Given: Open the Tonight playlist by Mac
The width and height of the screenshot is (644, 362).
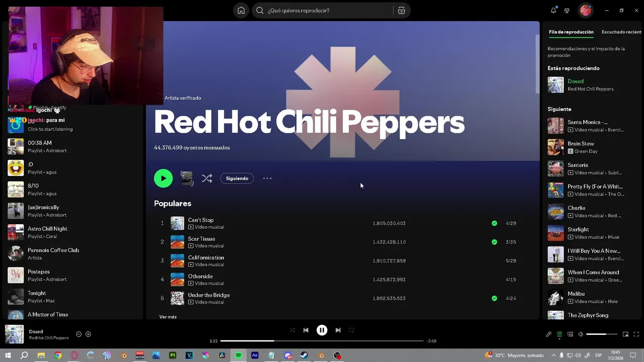Looking at the screenshot, I should pos(73,297).
